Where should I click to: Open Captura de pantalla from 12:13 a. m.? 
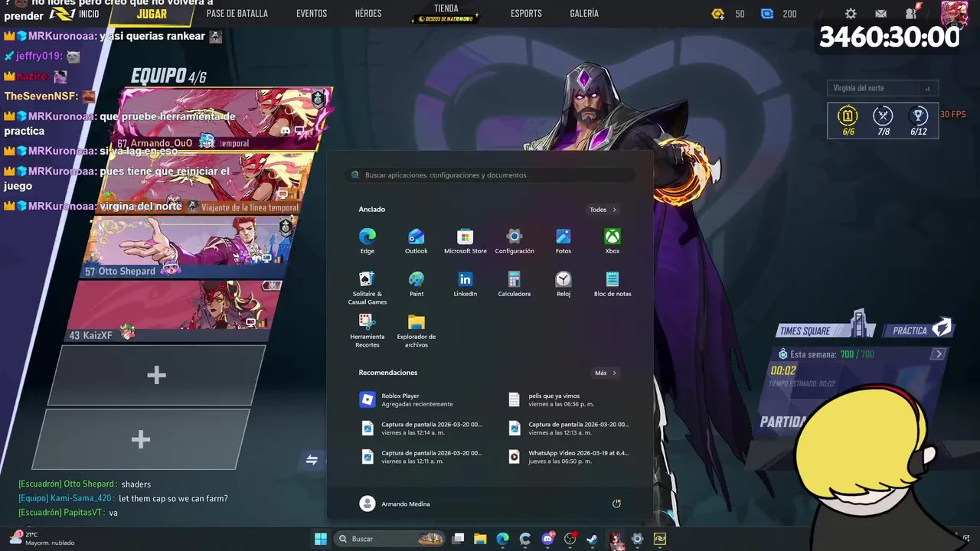coord(570,428)
